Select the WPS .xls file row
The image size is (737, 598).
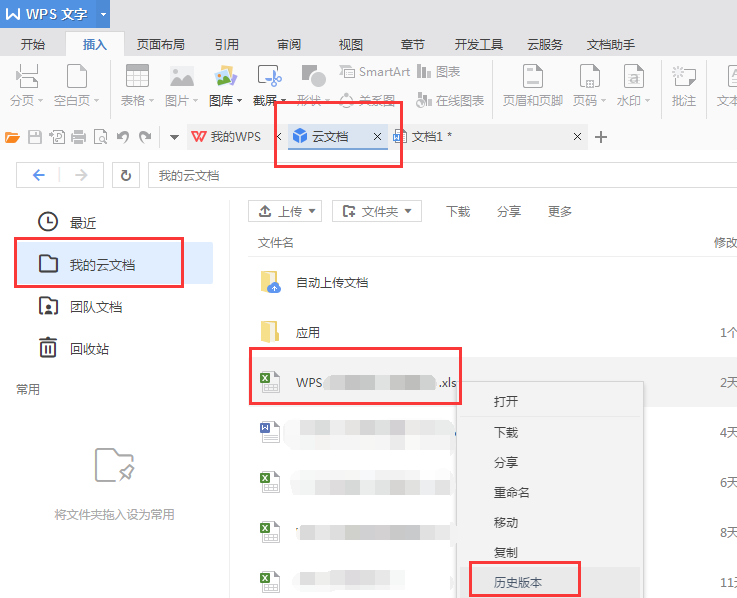tap(493, 382)
